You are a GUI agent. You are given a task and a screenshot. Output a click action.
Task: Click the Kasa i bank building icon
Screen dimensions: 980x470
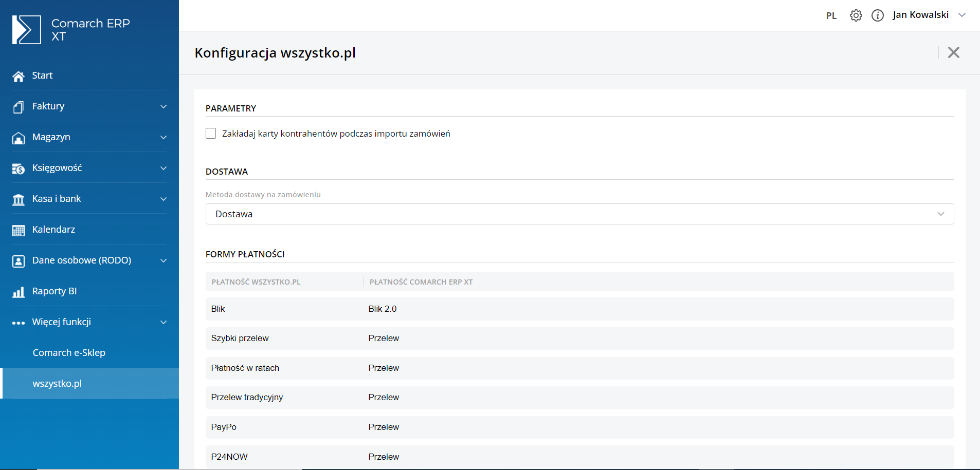(x=19, y=199)
